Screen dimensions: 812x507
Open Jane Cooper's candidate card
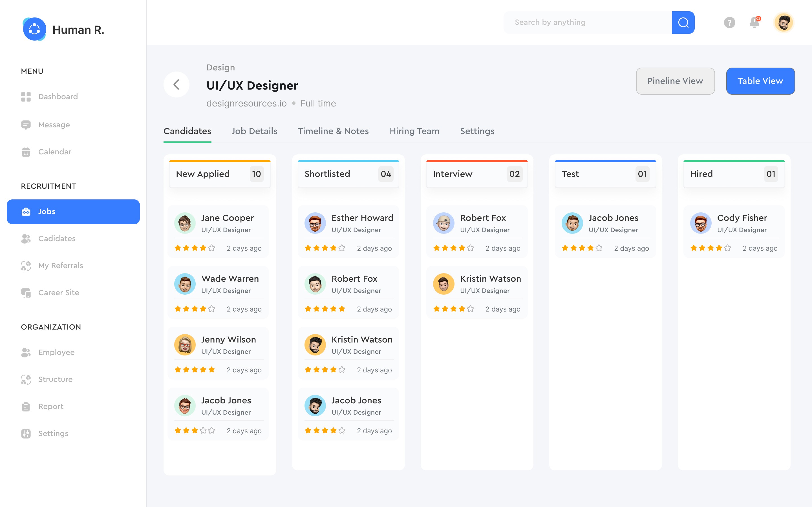(227, 218)
